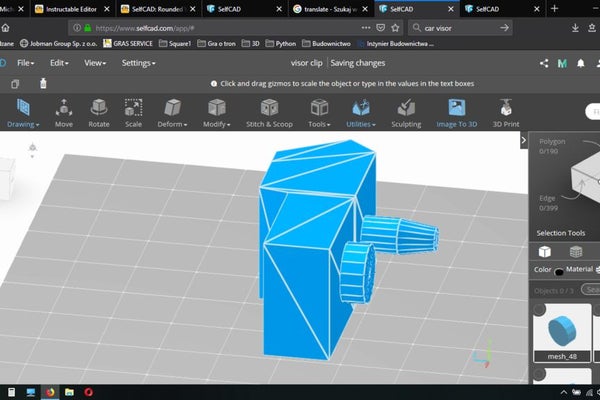Click the Color swatch in the right panel

tap(558, 272)
